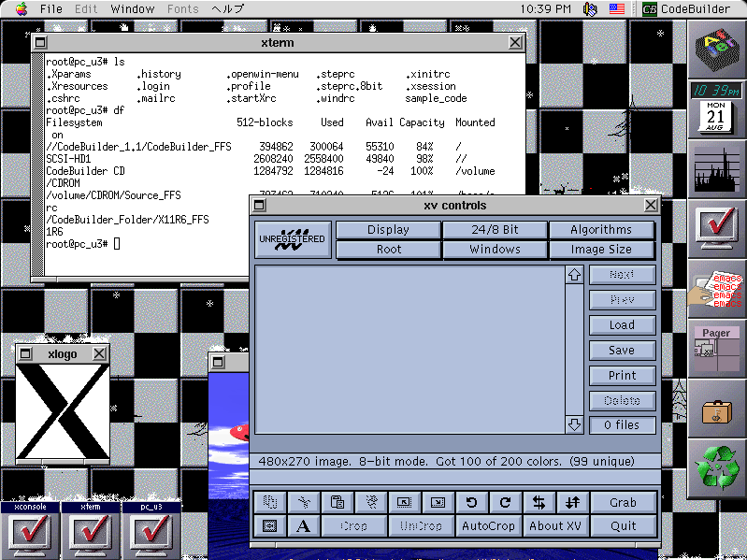747x560 pixels.
Task: Click the pad/border icon in xv controls
Action: click(x=270, y=525)
